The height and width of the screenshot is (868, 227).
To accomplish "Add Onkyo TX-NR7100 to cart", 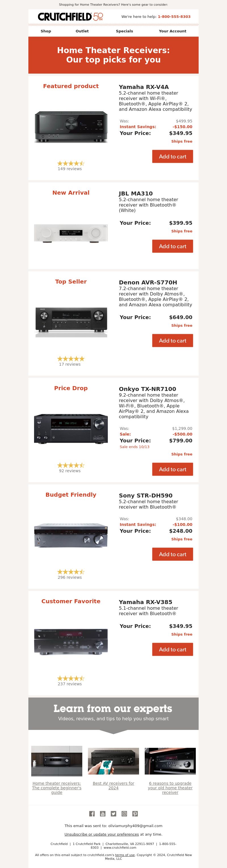I will (x=173, y=469).
